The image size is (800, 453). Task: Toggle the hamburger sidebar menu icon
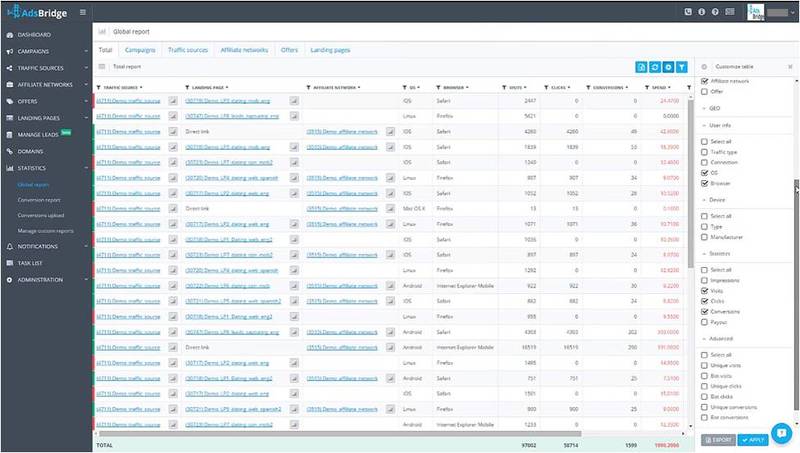[82, 12]
